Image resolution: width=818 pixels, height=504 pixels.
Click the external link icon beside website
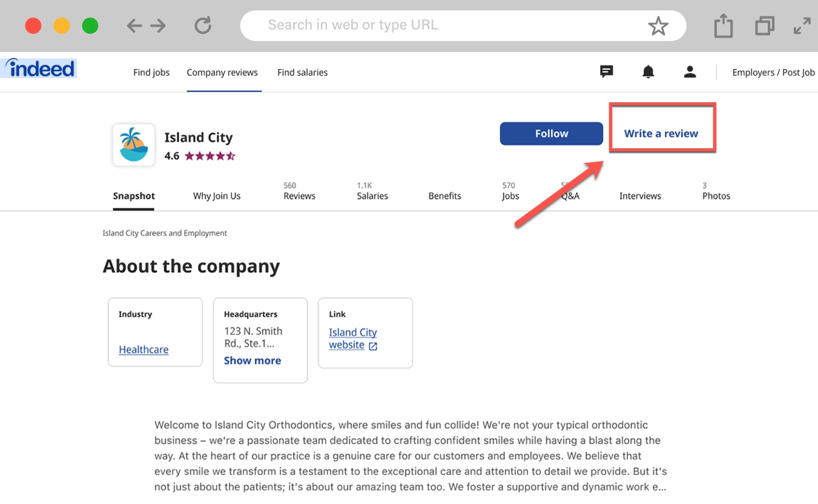(x=373, y=346)
